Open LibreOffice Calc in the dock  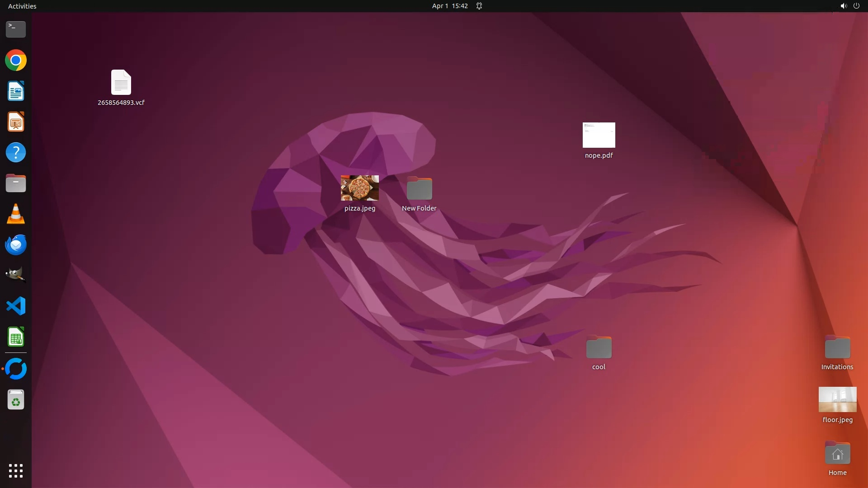point(16,337)
